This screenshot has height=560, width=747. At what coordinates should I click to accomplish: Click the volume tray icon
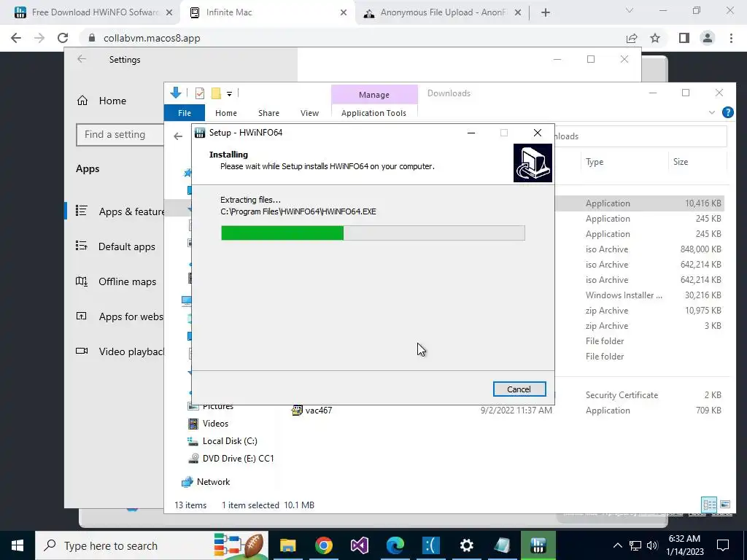tap(652, 545)
